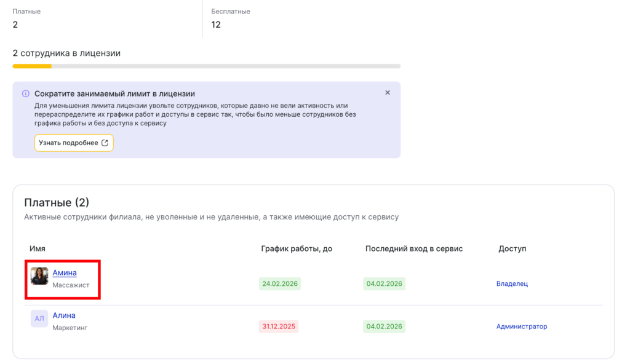
Task: Click the license usage progress bar
Action: [x=206, y=66]
